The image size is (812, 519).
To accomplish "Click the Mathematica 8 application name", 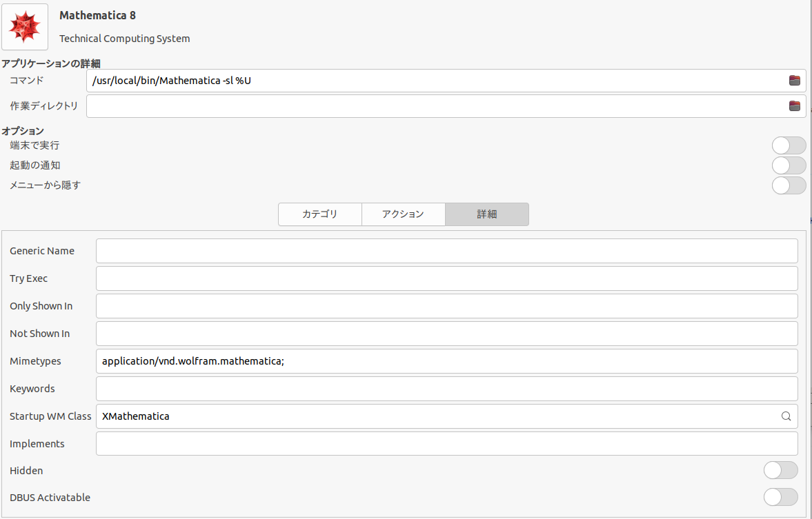I will click(x=97, y=16).
